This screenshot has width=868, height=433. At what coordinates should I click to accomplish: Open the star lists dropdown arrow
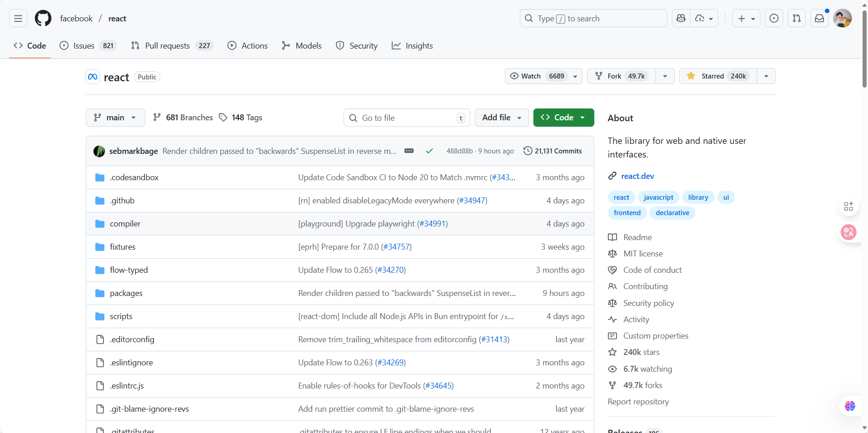(x=766, y=76)
